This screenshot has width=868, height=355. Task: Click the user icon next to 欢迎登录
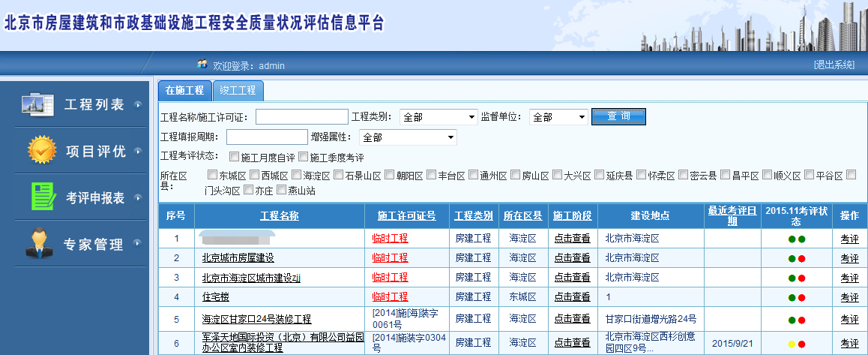coord(202,65)
